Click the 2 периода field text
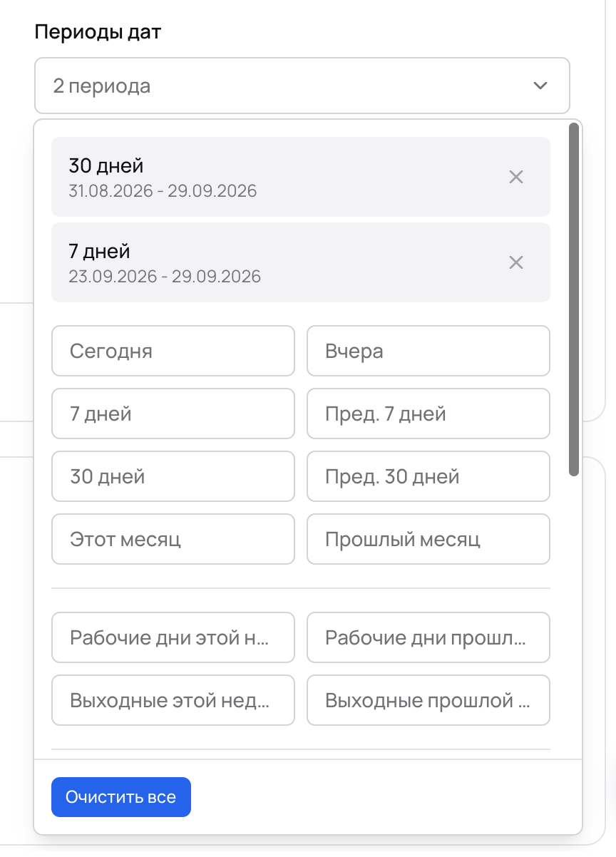The width and height of the screenshot is (616, 857). click(101, 86)
